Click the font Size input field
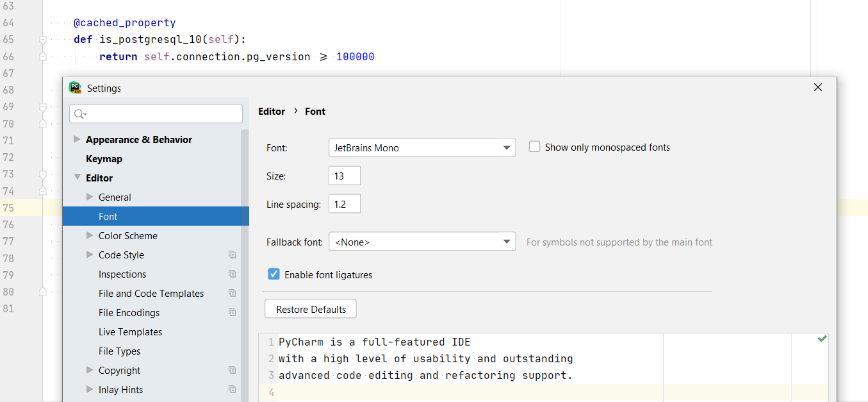This screenshot has width=868, height=402. coord(345,176)
